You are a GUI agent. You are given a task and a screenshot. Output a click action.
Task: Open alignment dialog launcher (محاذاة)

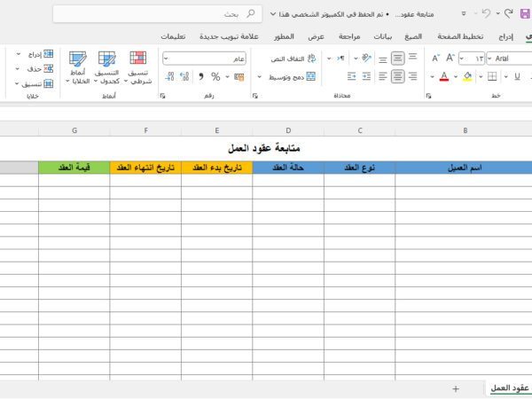[255, 96]
